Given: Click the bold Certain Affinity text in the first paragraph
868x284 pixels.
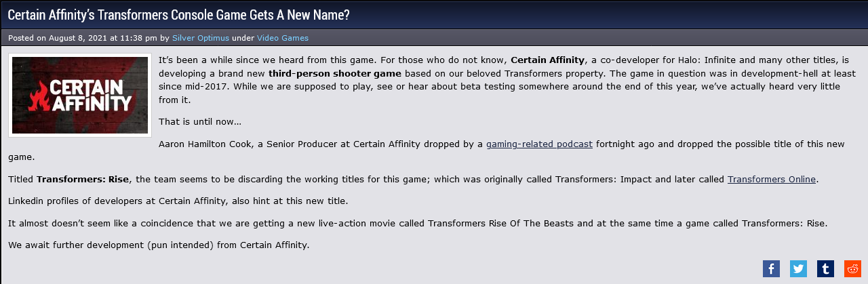Looking at the screenshot, I should (548, 60).
